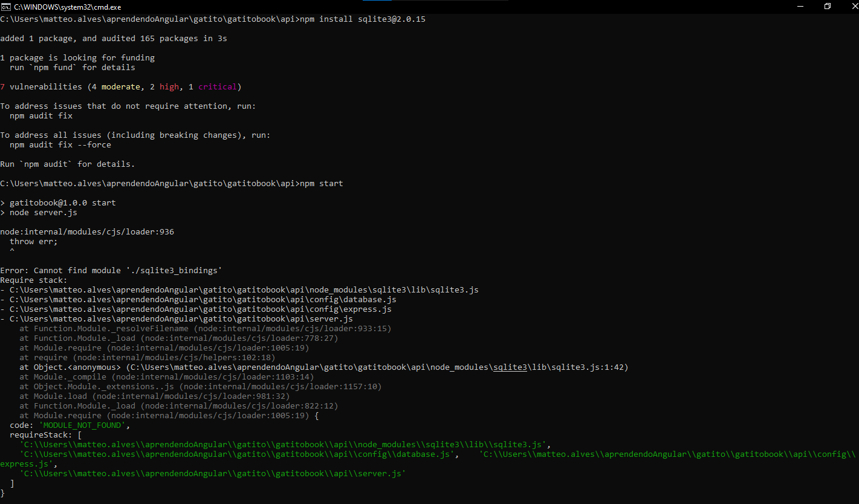The image size is (859, 504).
Task: Click the require stack path ending in lib\sqlite3.js
Action: click(x=239, y=290)
